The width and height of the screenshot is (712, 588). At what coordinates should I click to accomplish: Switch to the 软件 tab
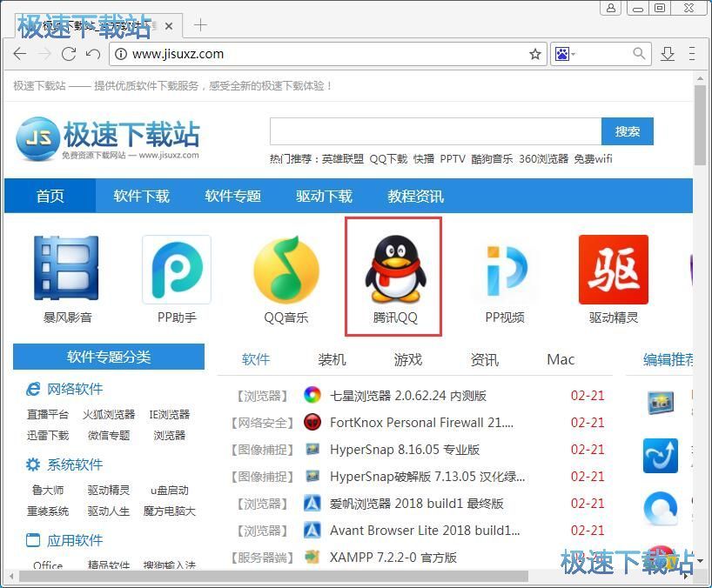pos(256,359)
